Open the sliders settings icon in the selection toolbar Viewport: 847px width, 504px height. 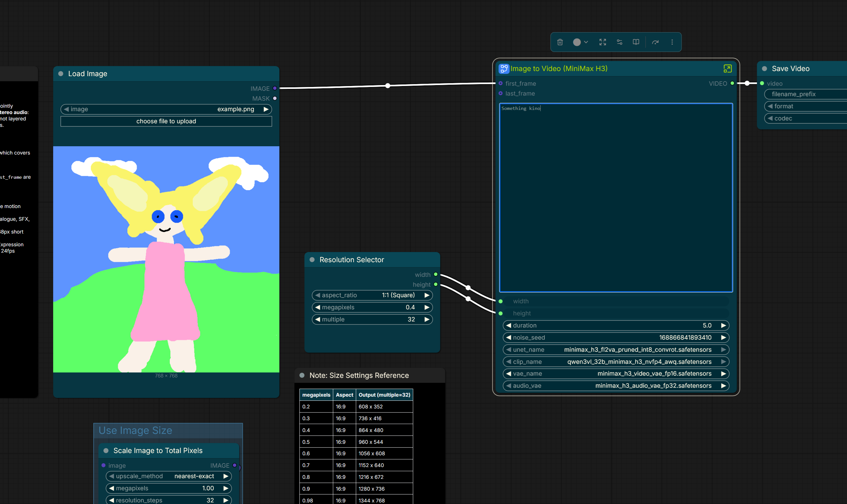coord(620,42)
